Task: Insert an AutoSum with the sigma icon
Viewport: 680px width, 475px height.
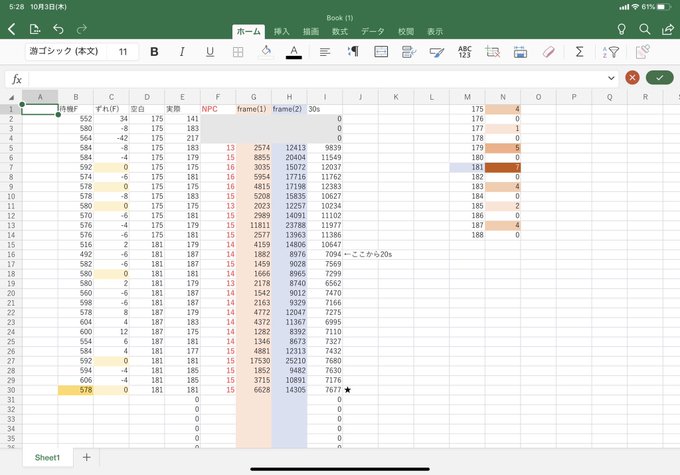Action: pyautogui.click(x=579, y=52)
